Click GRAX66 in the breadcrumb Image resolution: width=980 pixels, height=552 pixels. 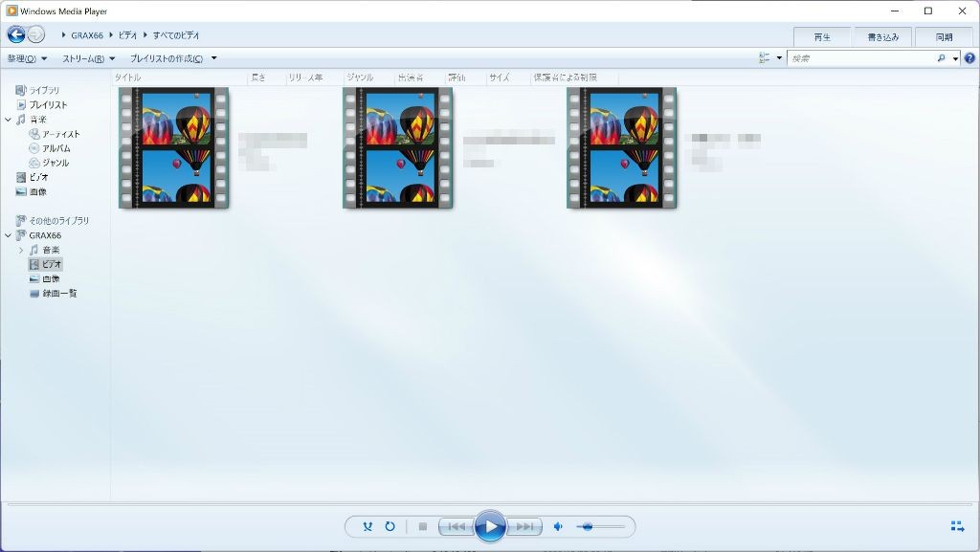coord(87,35)
